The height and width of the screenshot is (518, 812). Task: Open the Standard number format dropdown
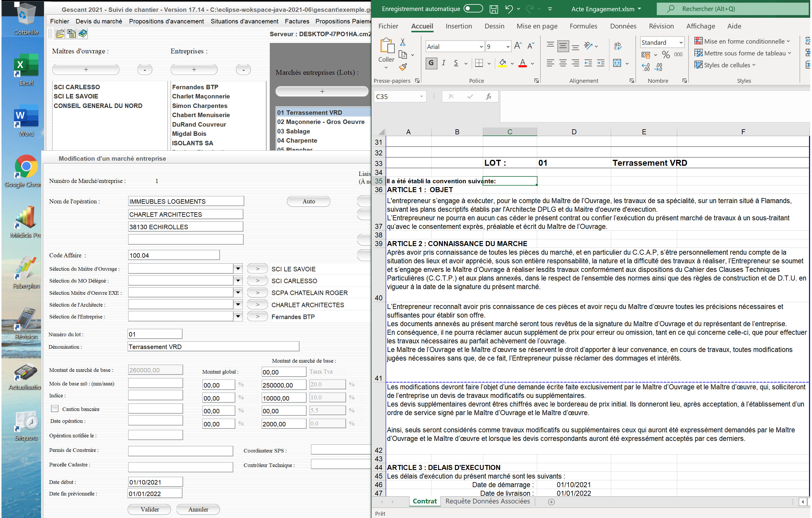[x=681, y=42]
